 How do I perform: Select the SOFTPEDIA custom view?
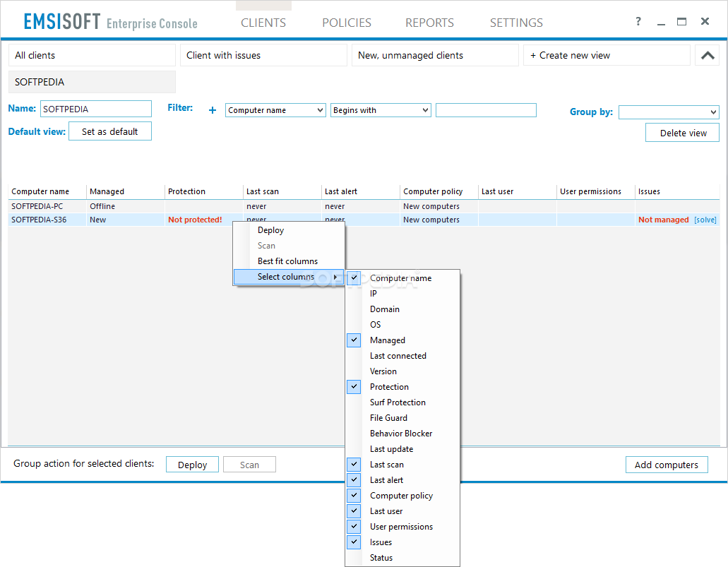92,82
